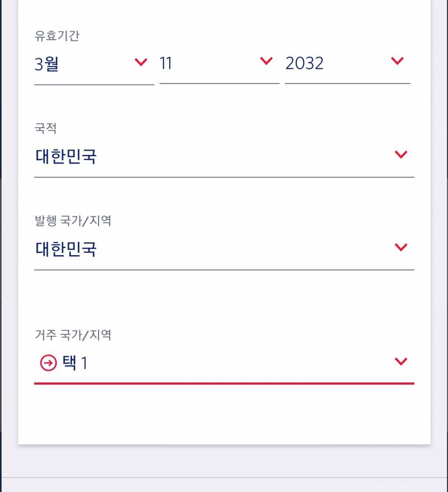Open the 발행 국가/지역 dropdown set to 대한민국
Screen dimensions: 448x492
coord(224,252)
